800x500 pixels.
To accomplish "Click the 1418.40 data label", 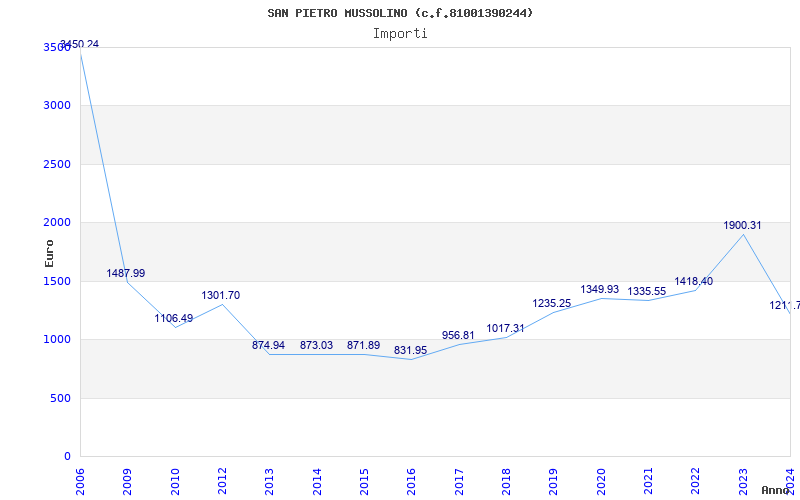I will tap(694, 281).
